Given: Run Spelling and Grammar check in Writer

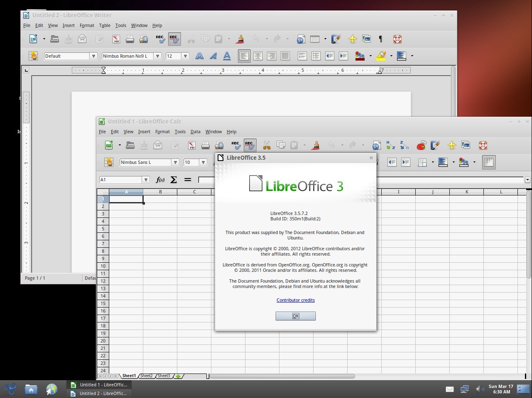Looking at the screenshot, I should point(160,39).
